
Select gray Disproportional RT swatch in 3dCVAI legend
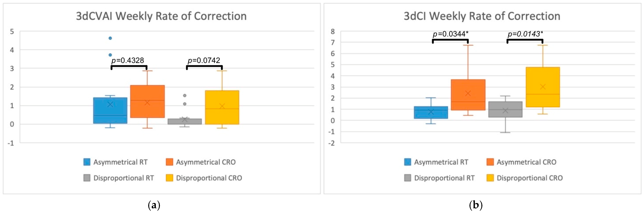pos(87,178)
